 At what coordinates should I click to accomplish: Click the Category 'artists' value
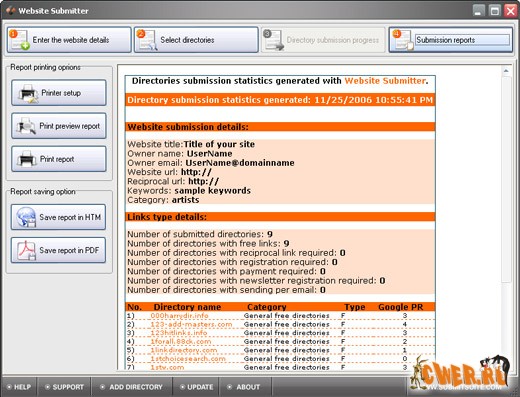pyautogui.click(x=185, y=200)
